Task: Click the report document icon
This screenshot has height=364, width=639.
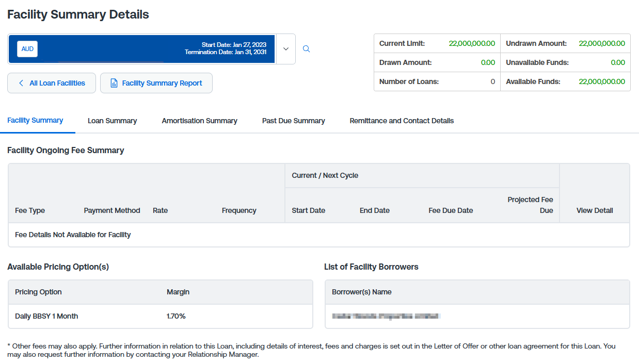Action: point(114,83)
